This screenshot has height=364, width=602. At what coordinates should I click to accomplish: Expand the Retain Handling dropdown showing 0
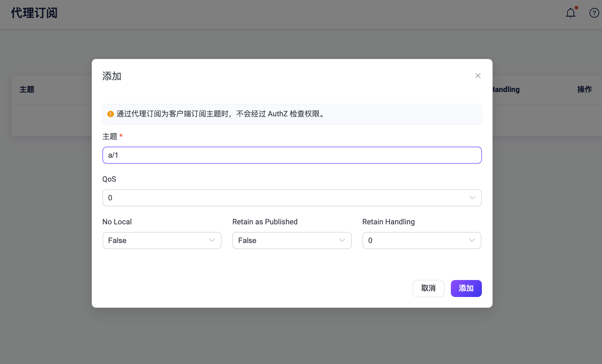421,240
